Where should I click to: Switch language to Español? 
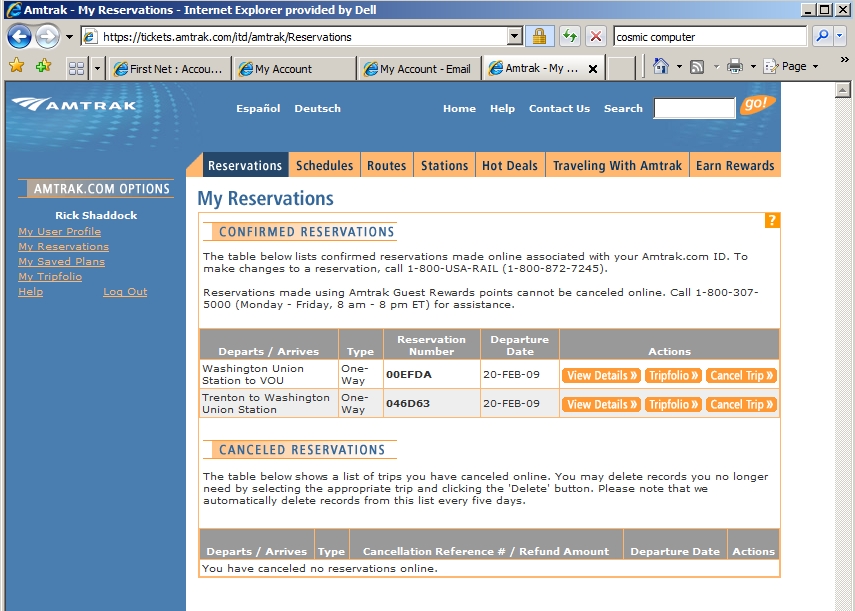[x=258, y=108]
